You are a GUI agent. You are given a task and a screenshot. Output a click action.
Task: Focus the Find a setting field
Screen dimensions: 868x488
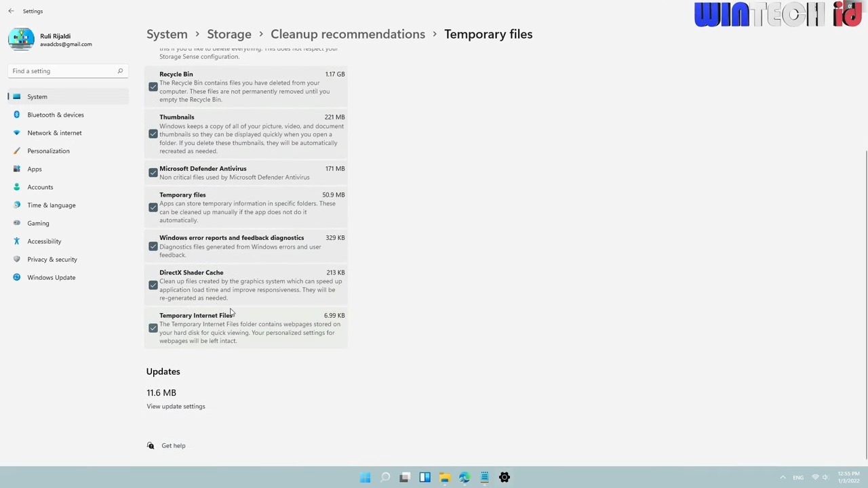pos(68,70)
